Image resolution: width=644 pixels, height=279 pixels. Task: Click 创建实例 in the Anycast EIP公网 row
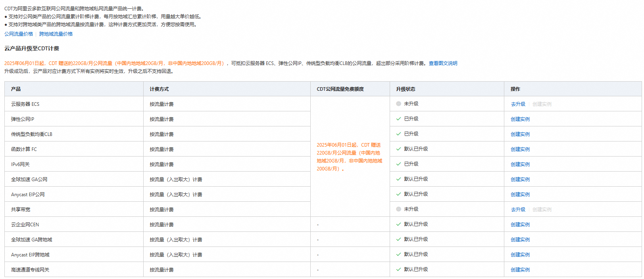pos(520,195)
